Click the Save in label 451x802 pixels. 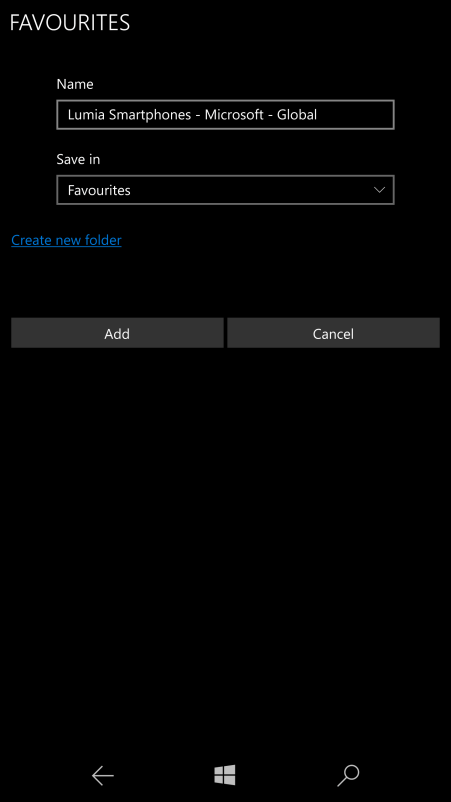tap(78, 159)
